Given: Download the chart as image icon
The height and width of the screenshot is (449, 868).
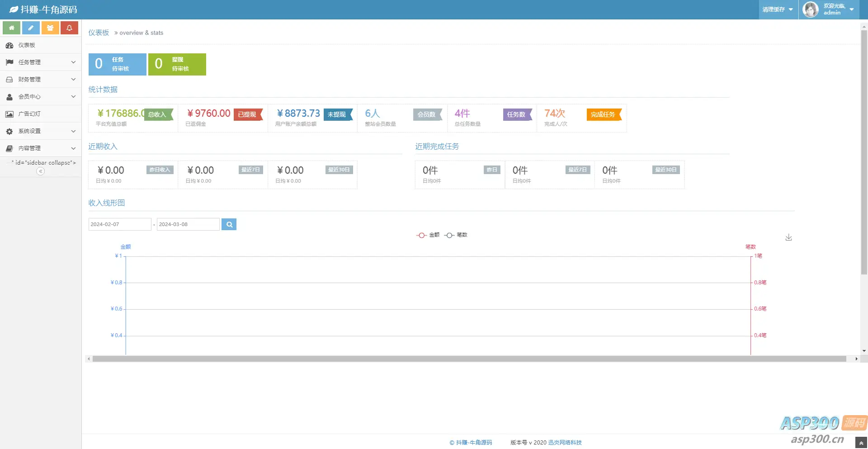Looking at the screenshot, I should (x=788, y=237).
